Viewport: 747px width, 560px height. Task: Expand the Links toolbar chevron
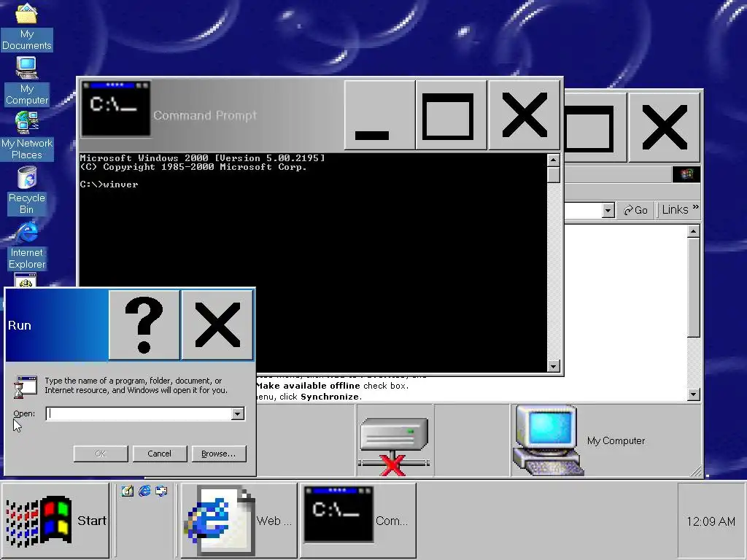coord(695,206)
